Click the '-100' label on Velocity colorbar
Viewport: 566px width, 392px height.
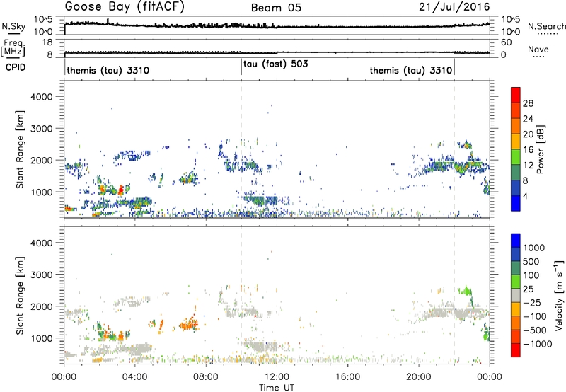(534, 316)
